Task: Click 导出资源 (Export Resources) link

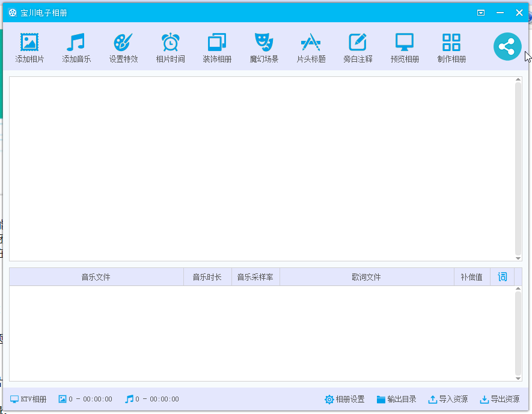Action: pos(500,399)
